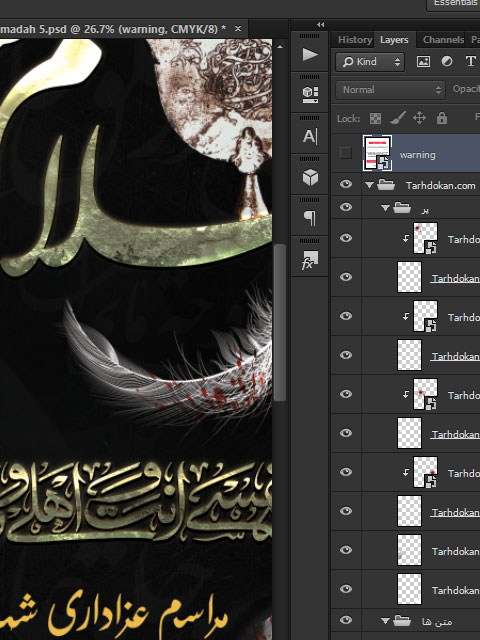Click the white feather on the canvas
Viewport: 480px width, 640px height.
(171, 367)
